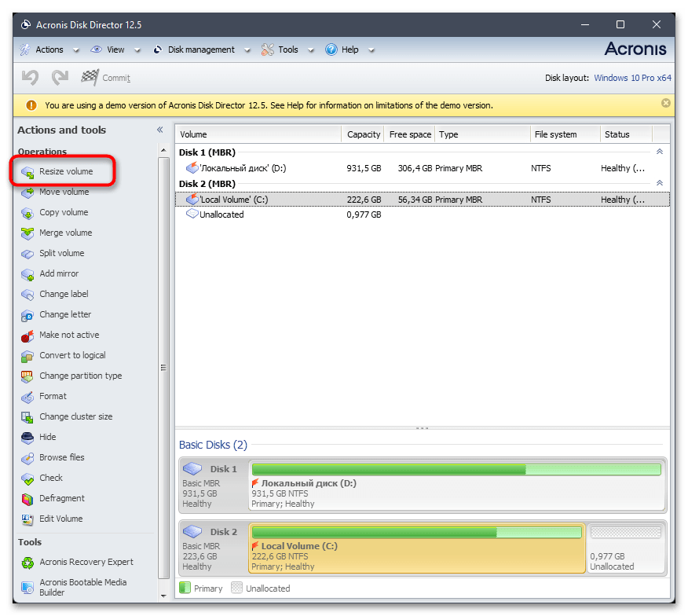This screenshot has width=688, height=616.
Task: Open the Disk management menu
Action: tap(201, 49)
